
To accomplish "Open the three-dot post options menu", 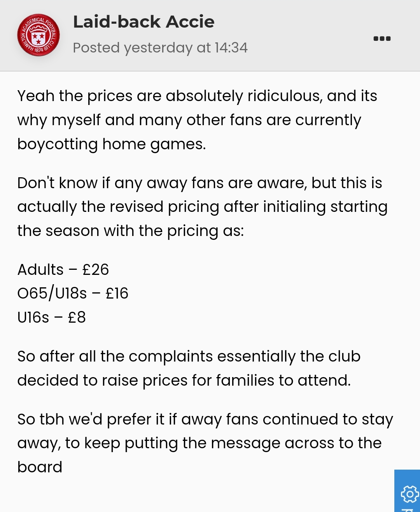I will tap(382, 38).
